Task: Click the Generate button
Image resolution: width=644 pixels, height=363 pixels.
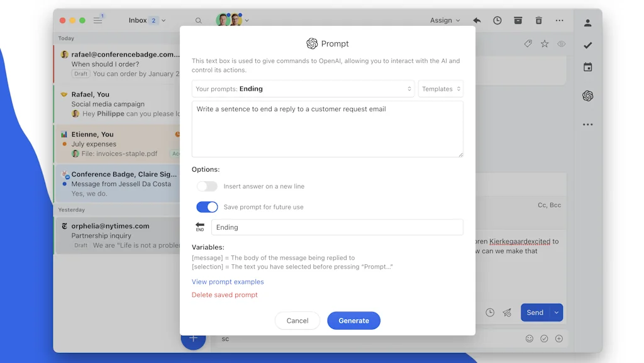Action: (x=353, y=320)
